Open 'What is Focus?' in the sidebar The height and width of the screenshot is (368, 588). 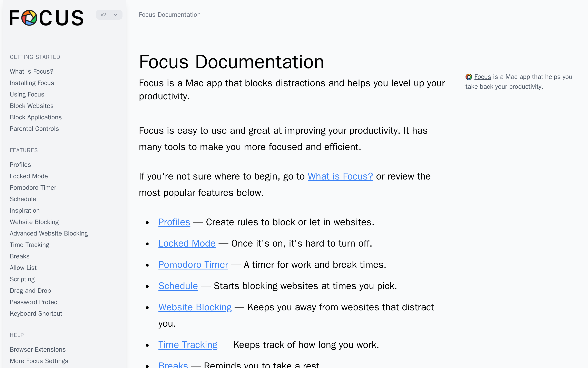[x=31, y=71]
